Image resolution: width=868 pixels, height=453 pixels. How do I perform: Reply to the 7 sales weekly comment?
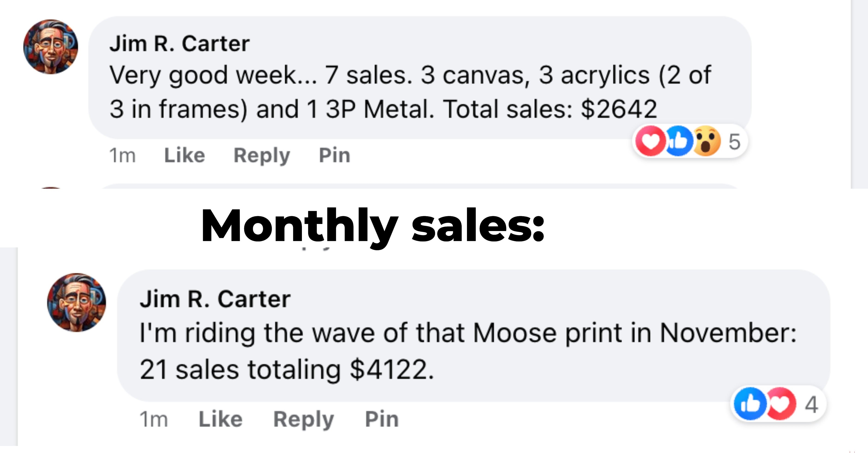[262, 156]
